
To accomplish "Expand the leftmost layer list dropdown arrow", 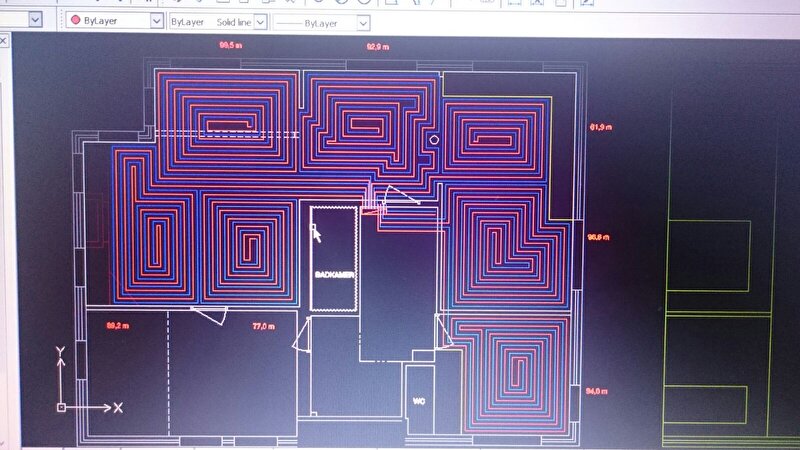I will 36,20.
